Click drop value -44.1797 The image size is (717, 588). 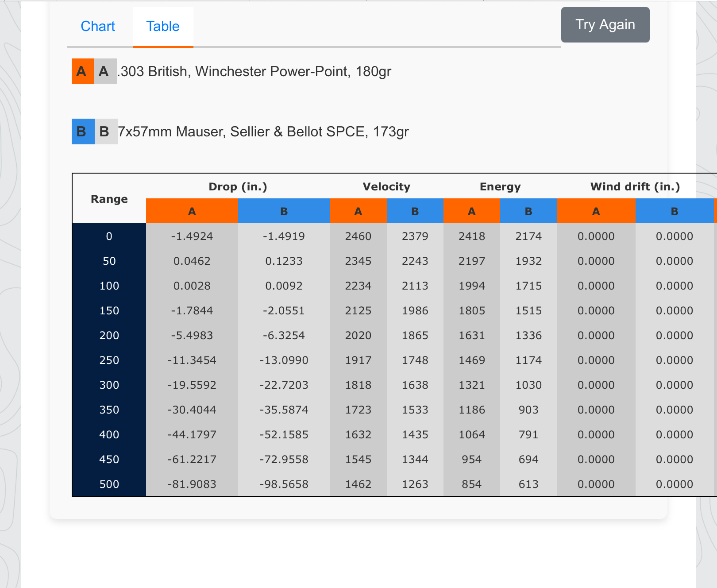[x=192, y=434]
